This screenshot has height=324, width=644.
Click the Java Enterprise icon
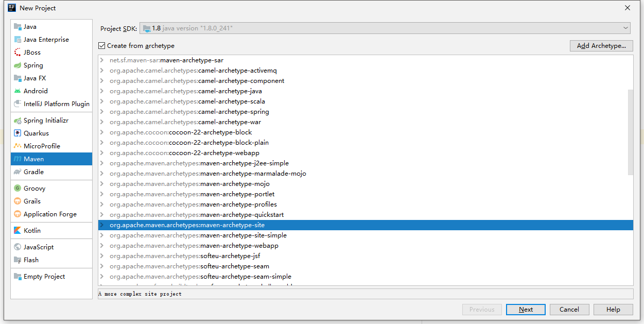click(18, 40)
